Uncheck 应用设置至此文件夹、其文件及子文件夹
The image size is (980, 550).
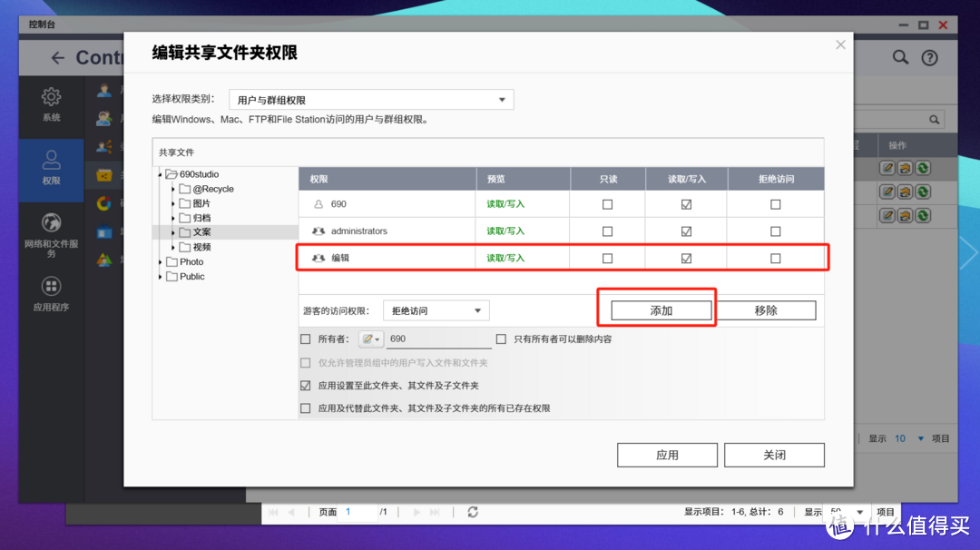(306, 384)
